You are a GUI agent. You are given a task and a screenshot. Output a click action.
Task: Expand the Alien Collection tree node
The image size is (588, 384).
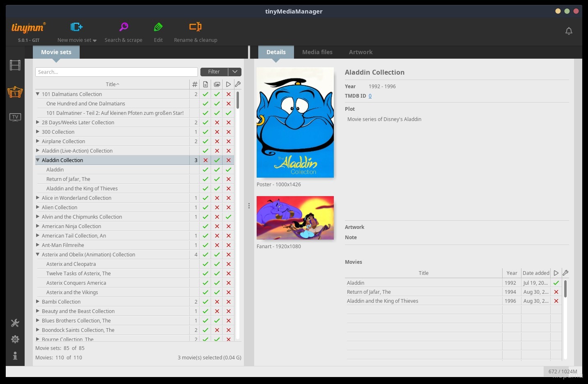38,207
